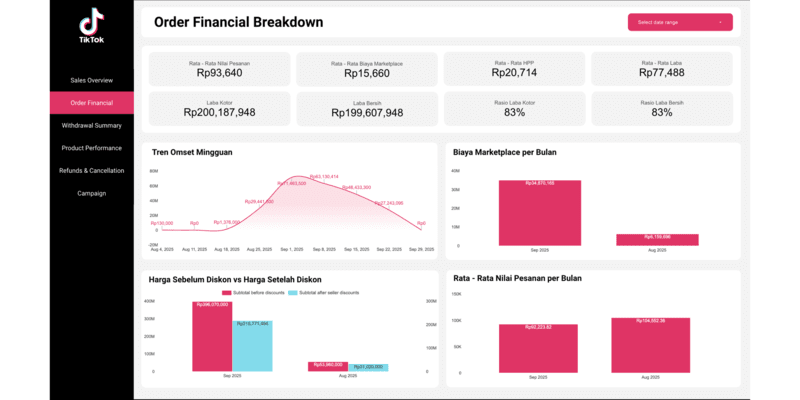Screen dimensions: 800x400
Task: Navigate to Product Performance
Action: [91, 148]
